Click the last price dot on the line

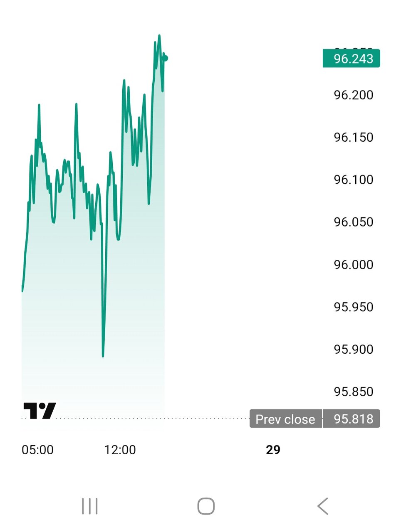click(165, 58)
